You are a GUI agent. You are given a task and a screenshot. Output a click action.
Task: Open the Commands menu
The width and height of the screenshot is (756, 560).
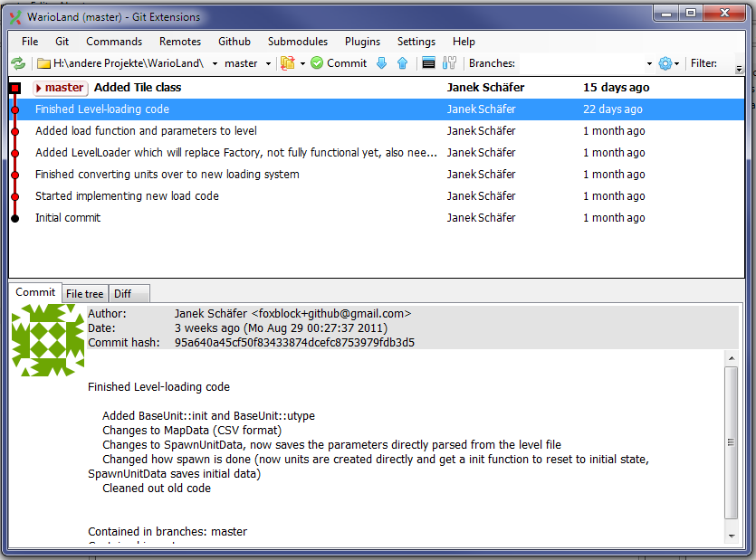coord(114,42)
